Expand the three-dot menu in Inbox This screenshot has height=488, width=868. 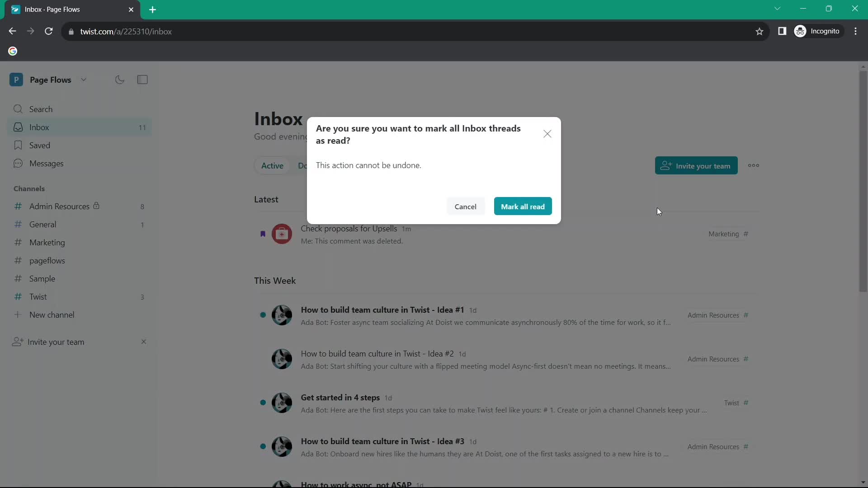tap(754, 166)
